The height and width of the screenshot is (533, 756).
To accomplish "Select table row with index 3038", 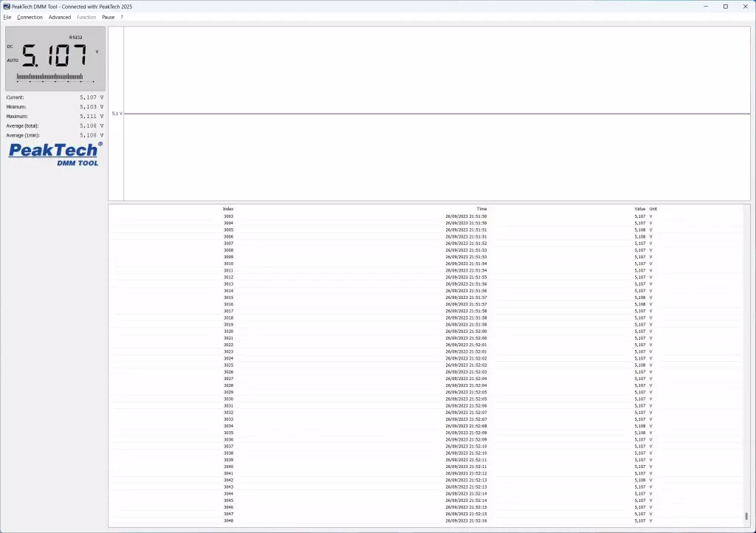I will (427, 453).
